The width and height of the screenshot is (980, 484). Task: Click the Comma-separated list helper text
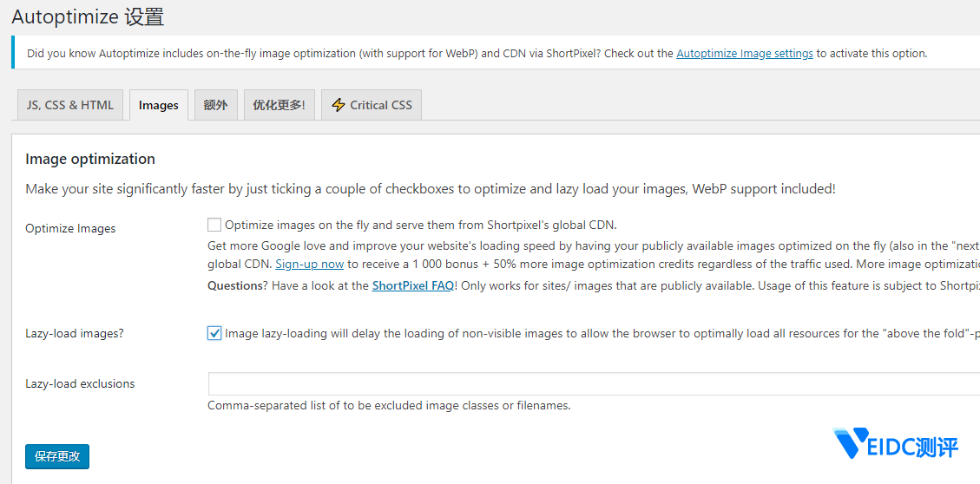pos(389,405)
